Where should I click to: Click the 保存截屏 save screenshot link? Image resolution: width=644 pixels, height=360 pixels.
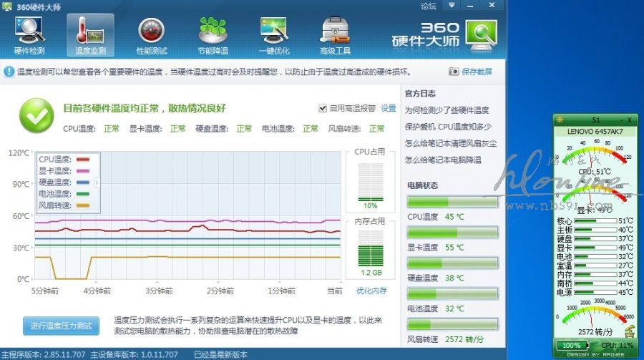[477, 72]
